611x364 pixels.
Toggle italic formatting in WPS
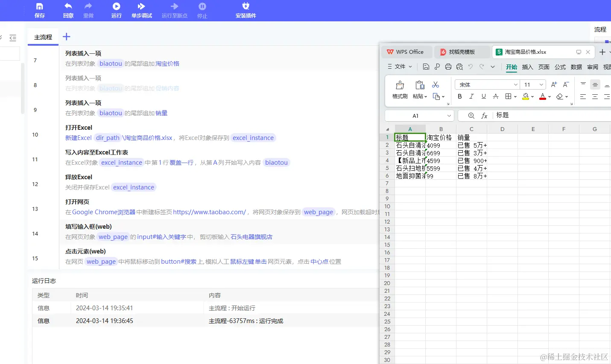click(471, 96)
